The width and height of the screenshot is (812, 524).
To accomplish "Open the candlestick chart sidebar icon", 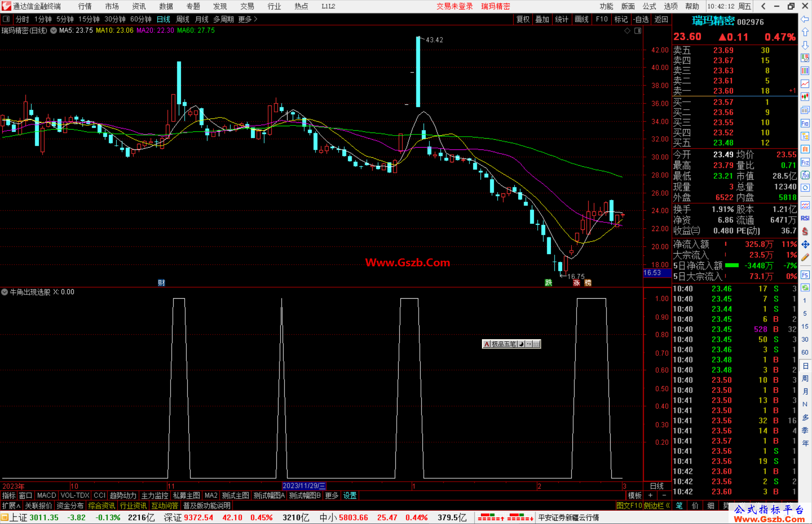I will [x=805, y=97].
